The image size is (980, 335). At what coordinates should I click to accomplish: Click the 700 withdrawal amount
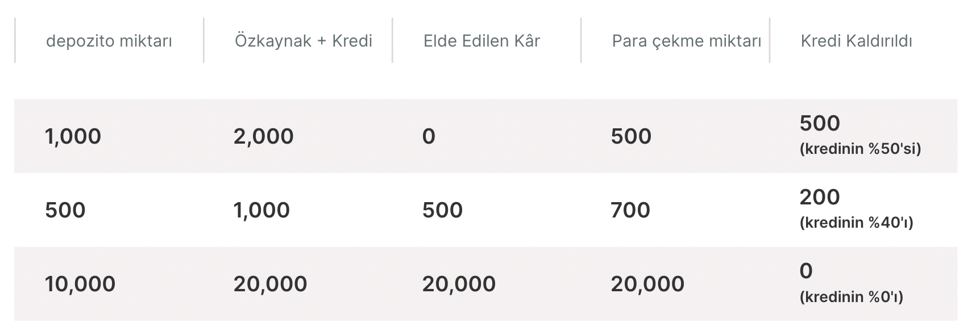(x=630, y=210)
